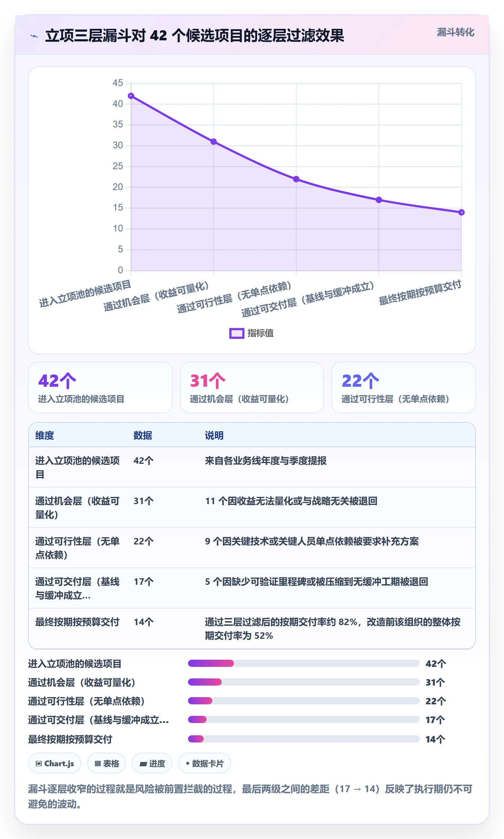Viewport: 504px width, 839px height.
Task: Select the final chart point at 14
Action: pyautogui.click(x=462, y=212)
